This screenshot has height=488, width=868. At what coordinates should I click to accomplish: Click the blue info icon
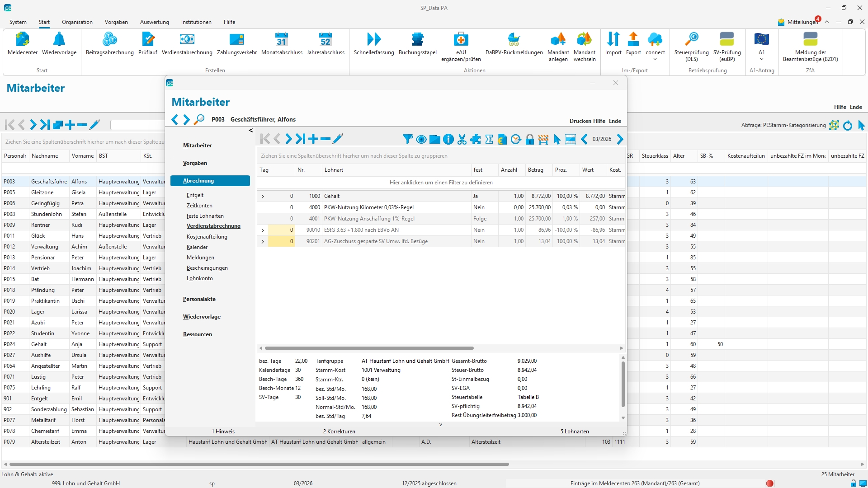(448, 139)
